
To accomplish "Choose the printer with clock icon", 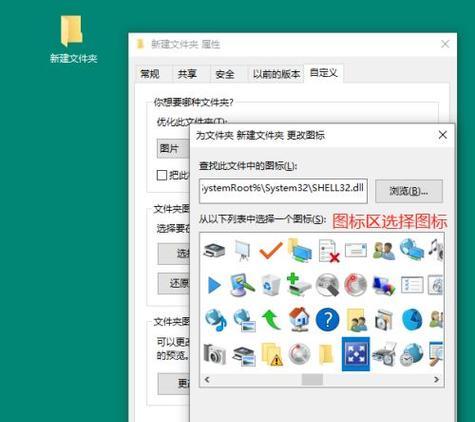I will 384,354.
